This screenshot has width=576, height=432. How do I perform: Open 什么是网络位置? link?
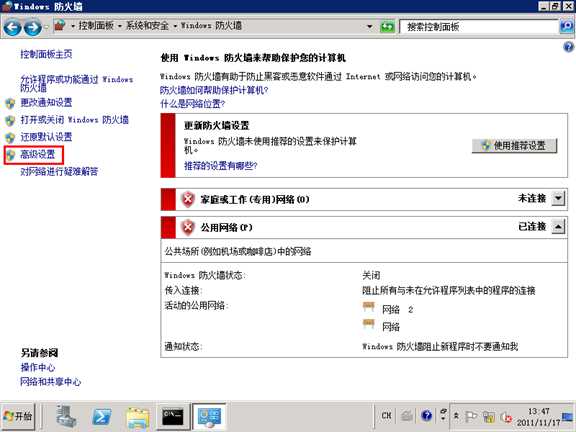click(x=192, y=104)
